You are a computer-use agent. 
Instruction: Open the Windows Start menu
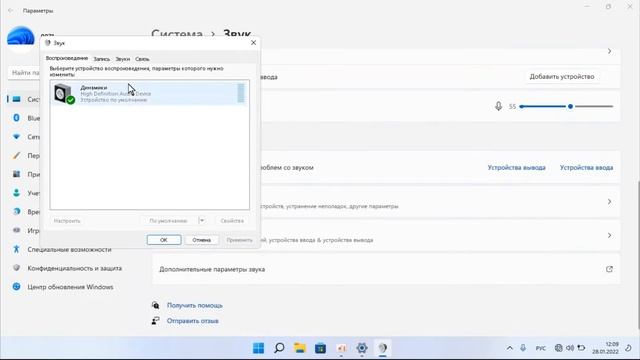(258, 348)
